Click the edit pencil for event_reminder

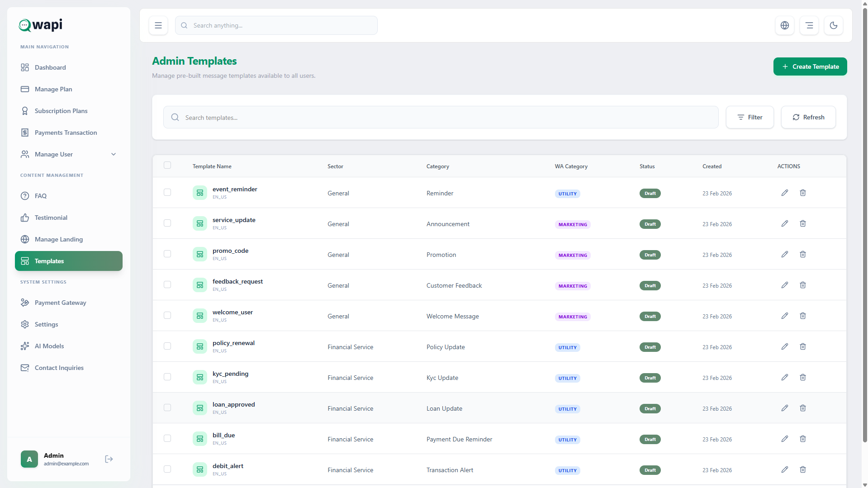784,193
